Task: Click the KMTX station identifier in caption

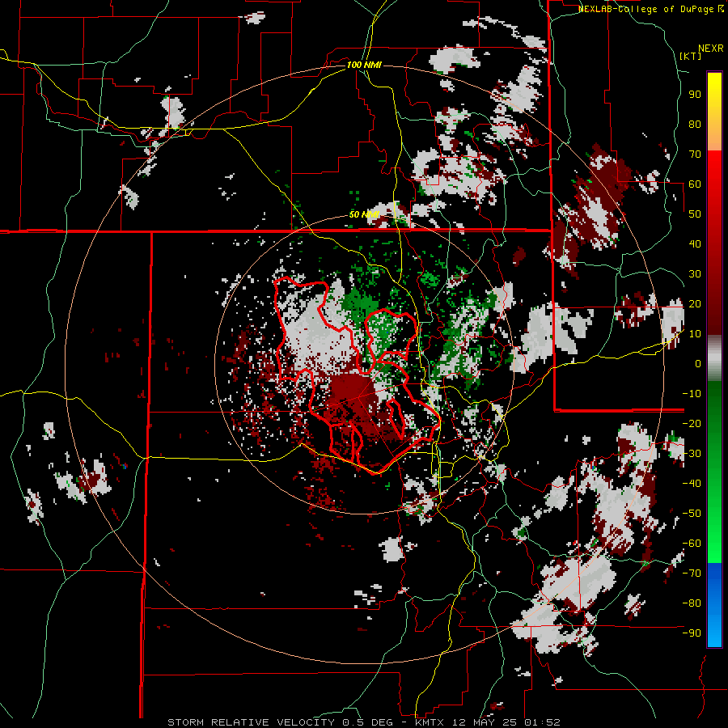Action: [x=430, y=722]
